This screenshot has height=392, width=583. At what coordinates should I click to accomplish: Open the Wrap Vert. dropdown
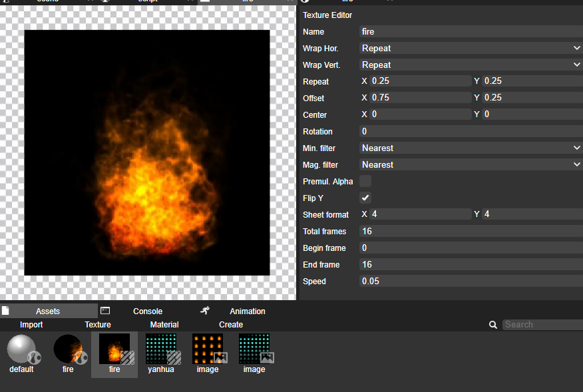pos(471,65)
